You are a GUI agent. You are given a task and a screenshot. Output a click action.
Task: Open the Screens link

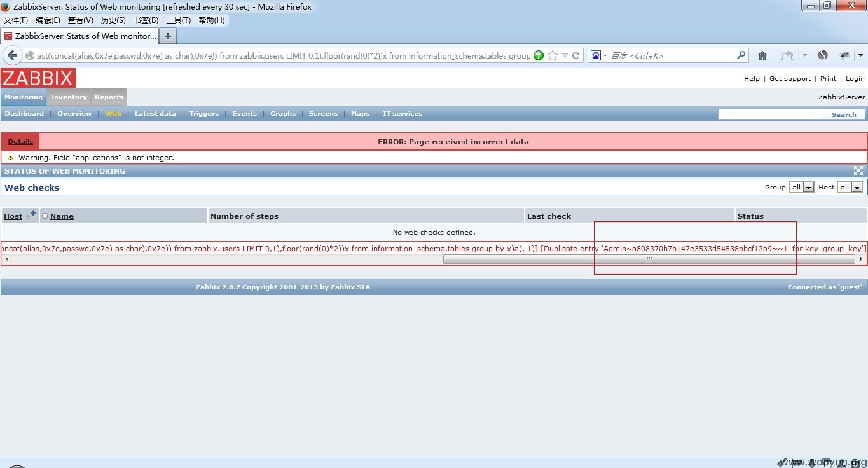tap(323, 114)
